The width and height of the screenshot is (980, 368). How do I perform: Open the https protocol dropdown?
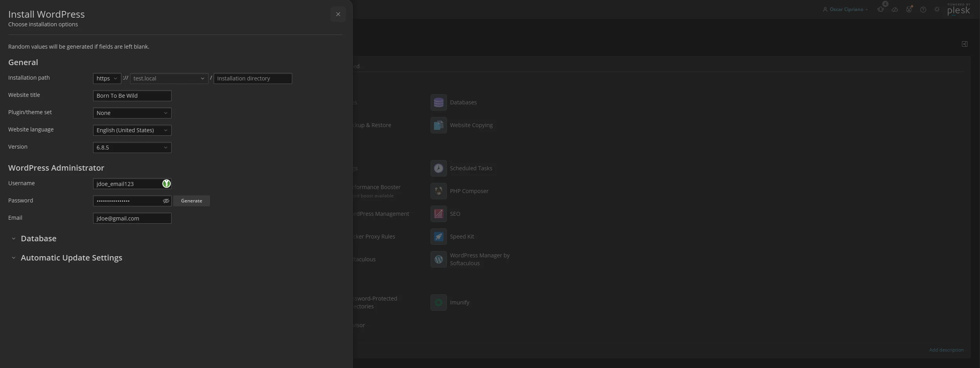[x=107, y=78]
